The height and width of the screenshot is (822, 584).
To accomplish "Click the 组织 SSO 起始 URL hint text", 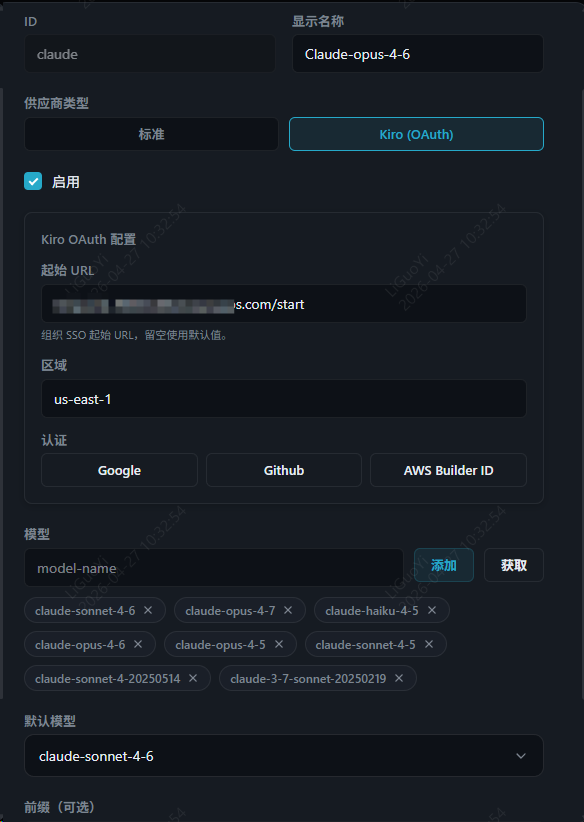I will [x=135, y=335].
